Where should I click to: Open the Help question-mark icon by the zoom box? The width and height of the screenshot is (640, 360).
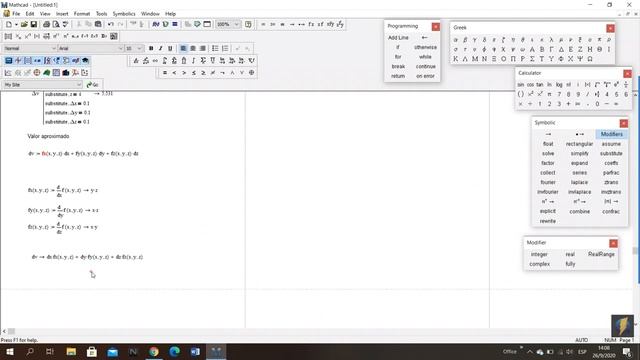click(248, 24)
